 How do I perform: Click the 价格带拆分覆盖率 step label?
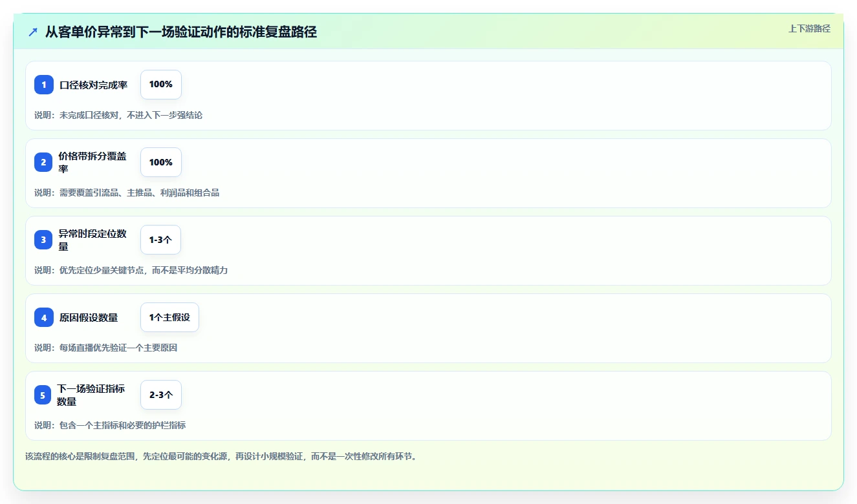click(x=92, y=162)
